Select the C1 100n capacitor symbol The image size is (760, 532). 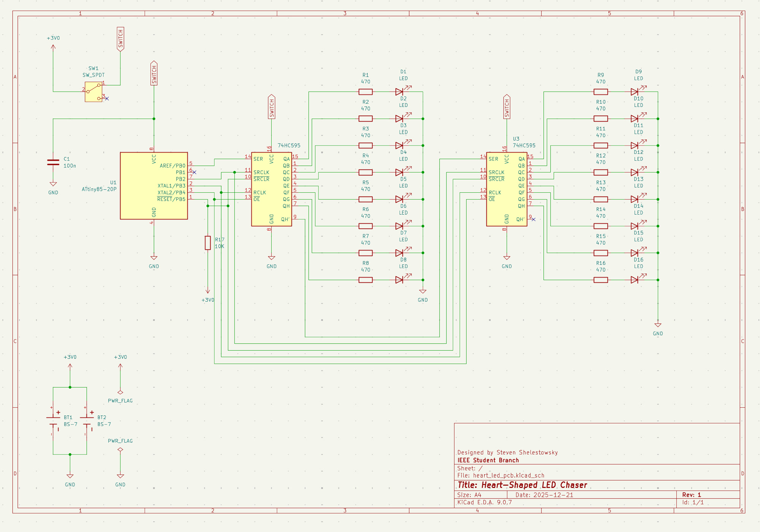point(53,162)
